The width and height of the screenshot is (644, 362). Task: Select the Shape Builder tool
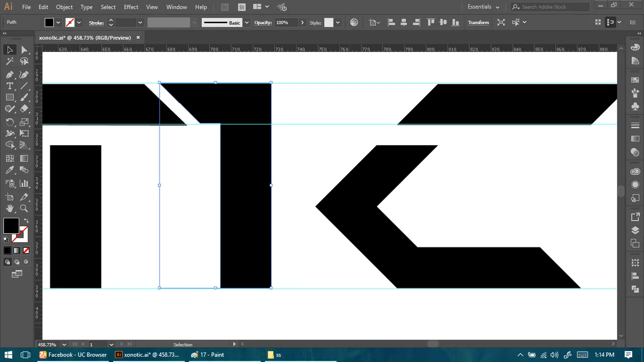10,145
